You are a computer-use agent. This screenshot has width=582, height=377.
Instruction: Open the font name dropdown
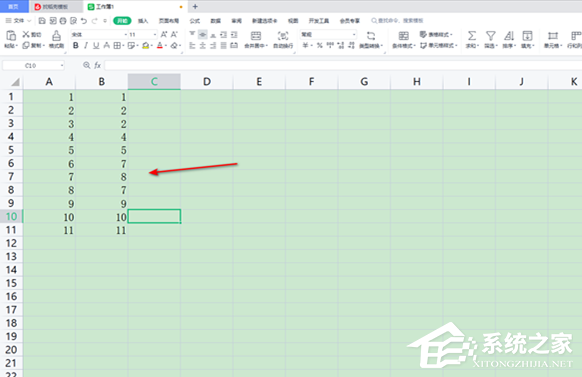pyautogui.click(x=125, y=35)
